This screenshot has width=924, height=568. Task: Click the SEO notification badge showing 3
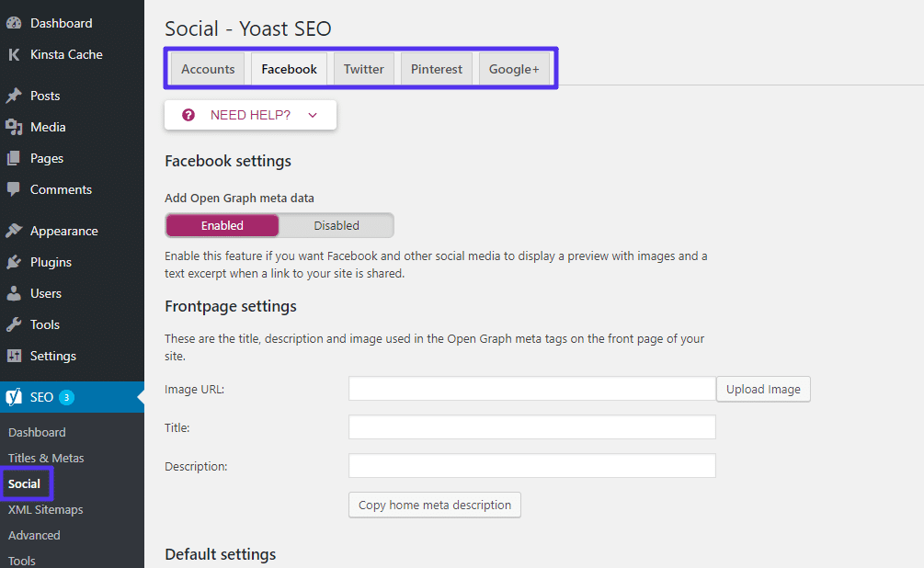tap(66, 397)
